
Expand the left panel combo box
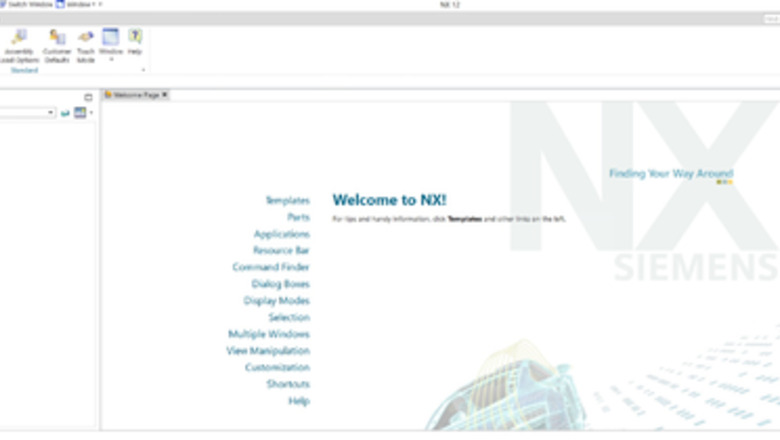coord(51,113)
